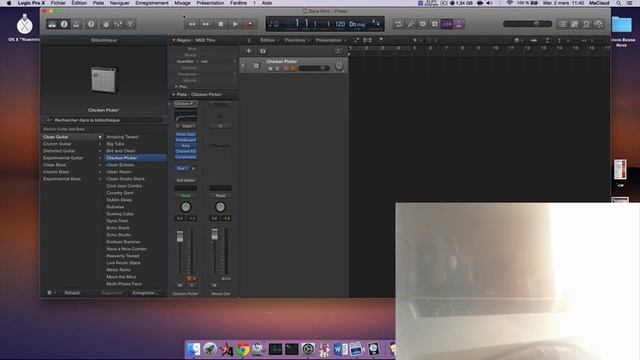The width and height of the screenshot is (640, 360).
Task: Stop playback with the Stop button
Action: click(x=221, y=24)
